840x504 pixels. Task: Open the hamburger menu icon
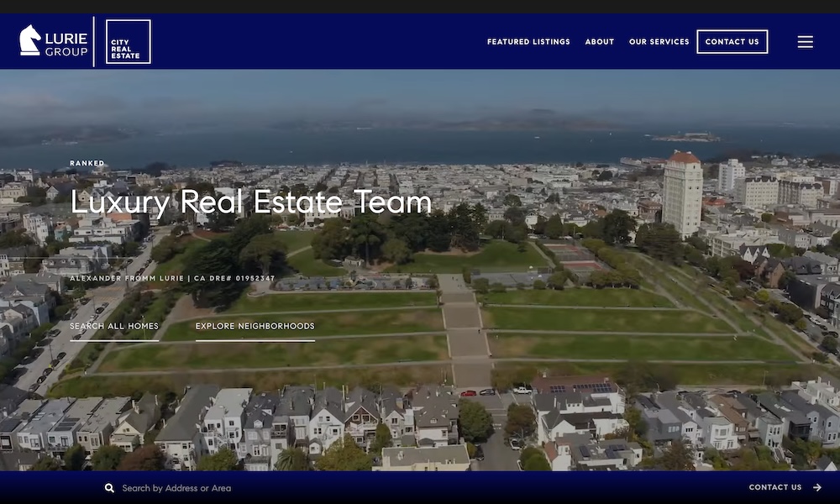click(805, 42)
